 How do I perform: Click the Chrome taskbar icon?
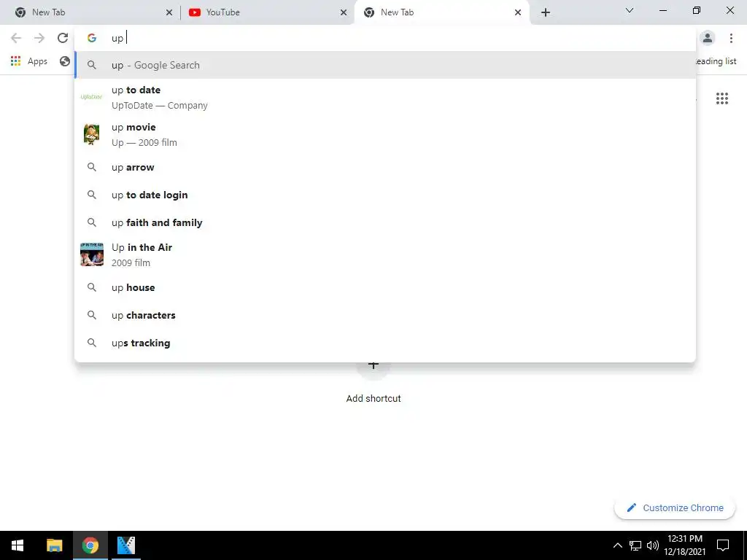click(x=90, y=545)
